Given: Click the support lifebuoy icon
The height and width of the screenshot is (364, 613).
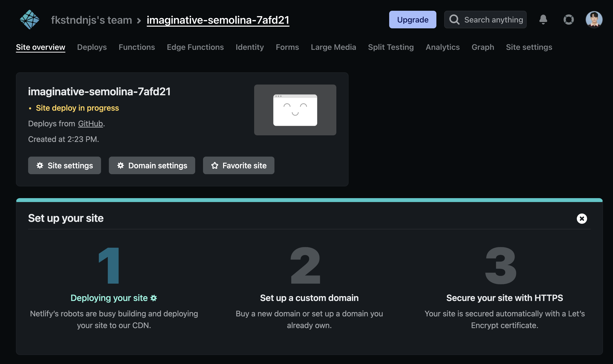Looking at the screenshot, I should (568, 19).
